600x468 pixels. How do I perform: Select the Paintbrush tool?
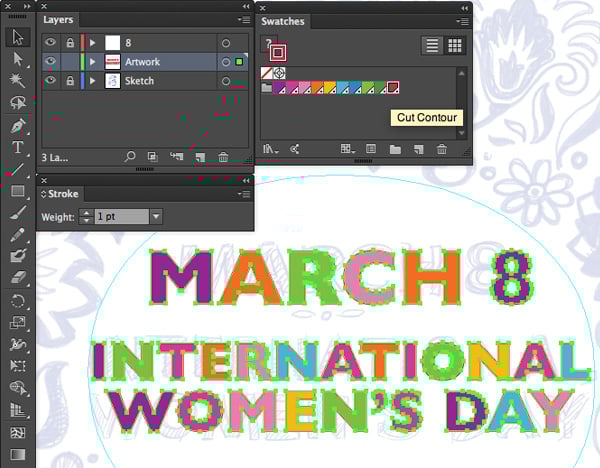pos(18,212)
